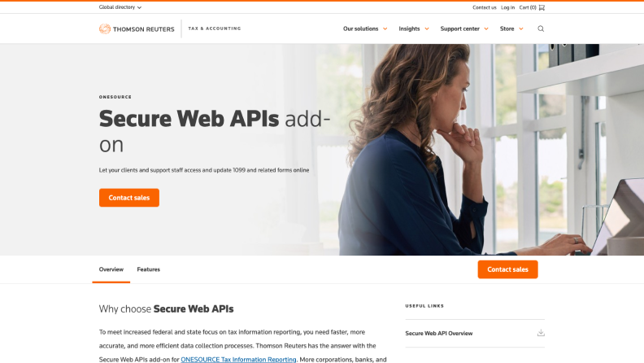The height and width of the screenshot is (363, 644).
Task: Click the Cart (0) text link
Action: coord(528,7)
